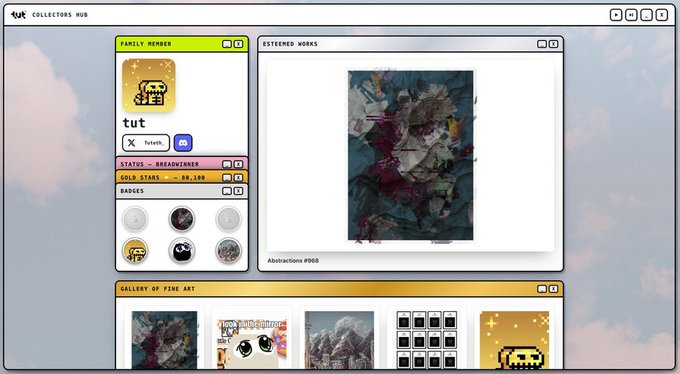Open the Discord profile link

(x=183, y=143)
